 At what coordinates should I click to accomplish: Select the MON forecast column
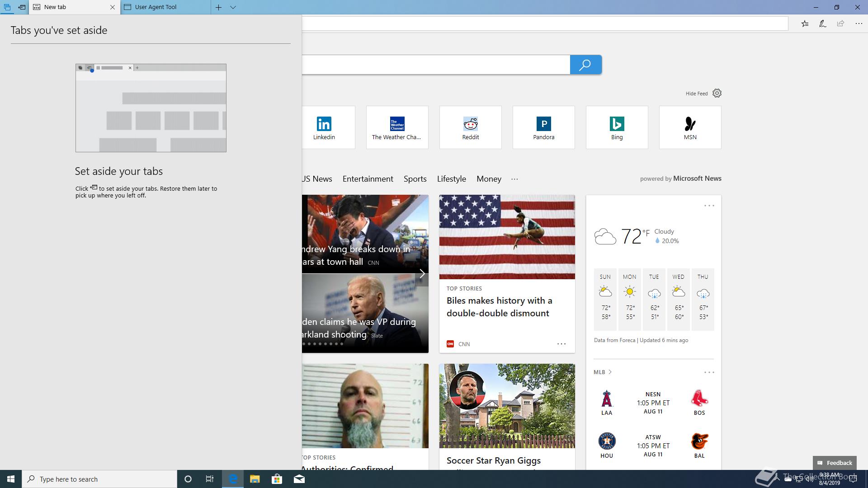(x=630, y=299)
